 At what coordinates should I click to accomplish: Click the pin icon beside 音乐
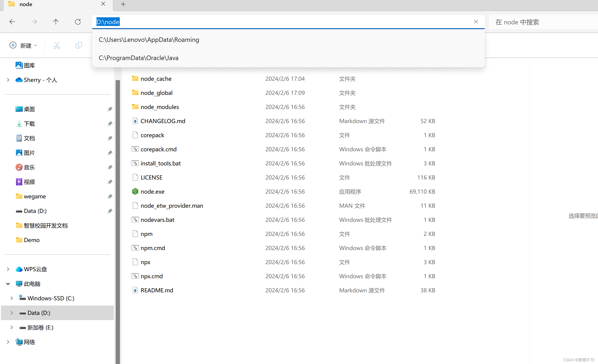pos(110,167)
